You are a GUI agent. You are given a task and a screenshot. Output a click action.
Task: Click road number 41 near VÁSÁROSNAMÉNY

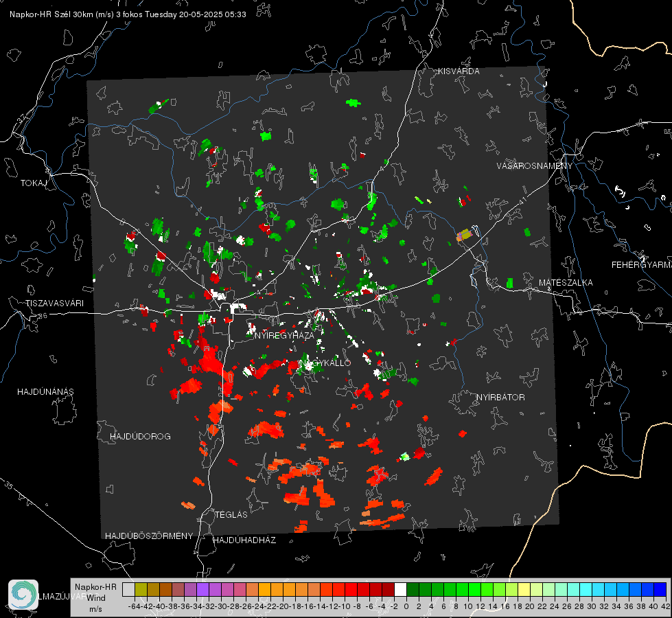(x=522, y=200)
